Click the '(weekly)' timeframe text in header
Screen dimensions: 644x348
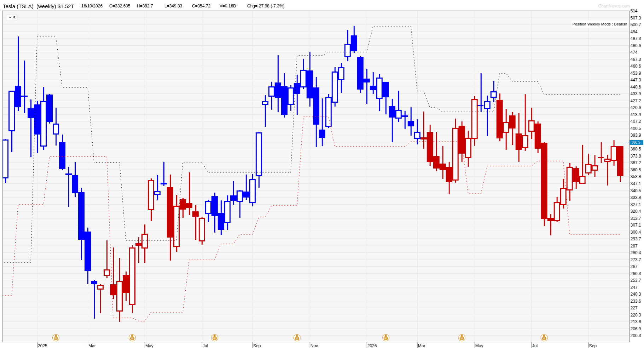[46, 6]
